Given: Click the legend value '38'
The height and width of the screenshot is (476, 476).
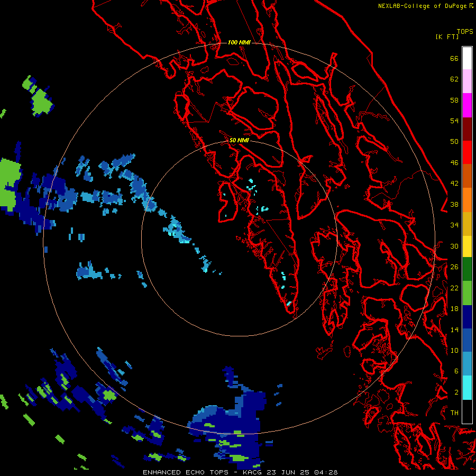Looking at the screenshot, I should pyautogui.click(x=454, y=204).
